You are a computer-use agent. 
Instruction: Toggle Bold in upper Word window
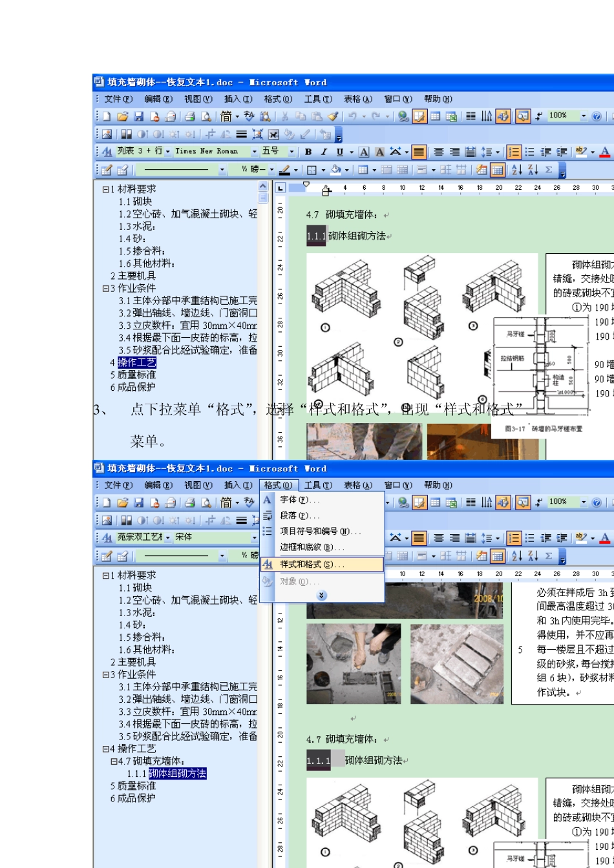[x=308, y=152]
